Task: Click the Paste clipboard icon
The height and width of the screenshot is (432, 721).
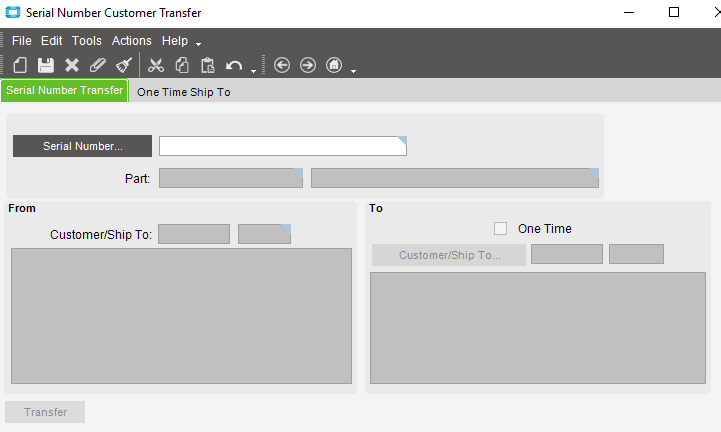Action: (x=208, y=65)
